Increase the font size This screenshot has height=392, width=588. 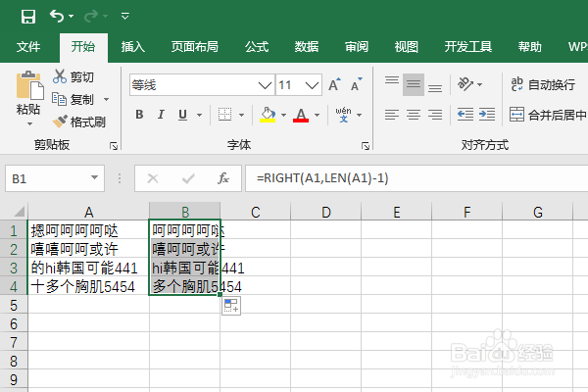[x=334, y=85]
